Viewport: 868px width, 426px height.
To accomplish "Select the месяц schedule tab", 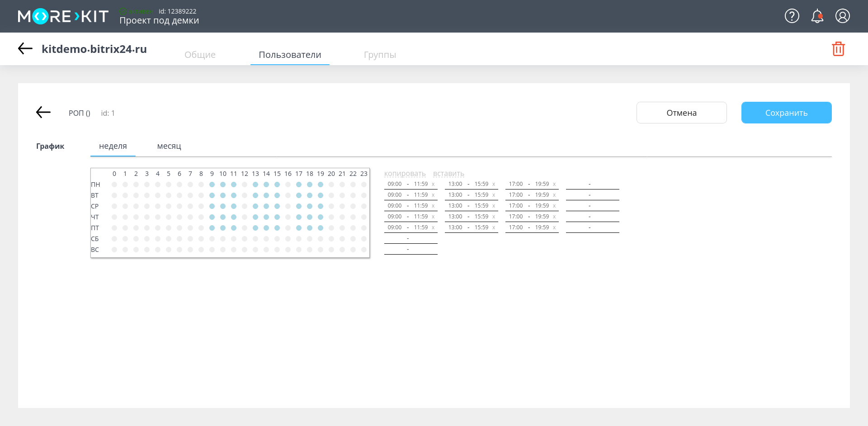I will tap(169, 146).
